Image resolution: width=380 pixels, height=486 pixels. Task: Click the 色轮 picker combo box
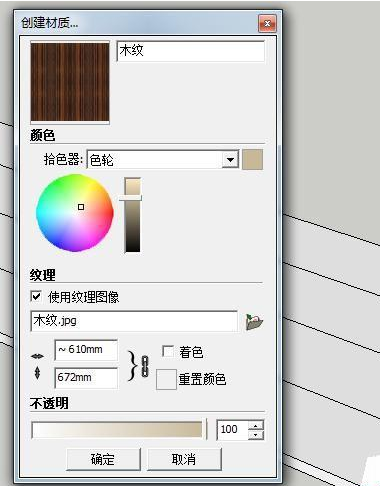(x=163, y=160)
